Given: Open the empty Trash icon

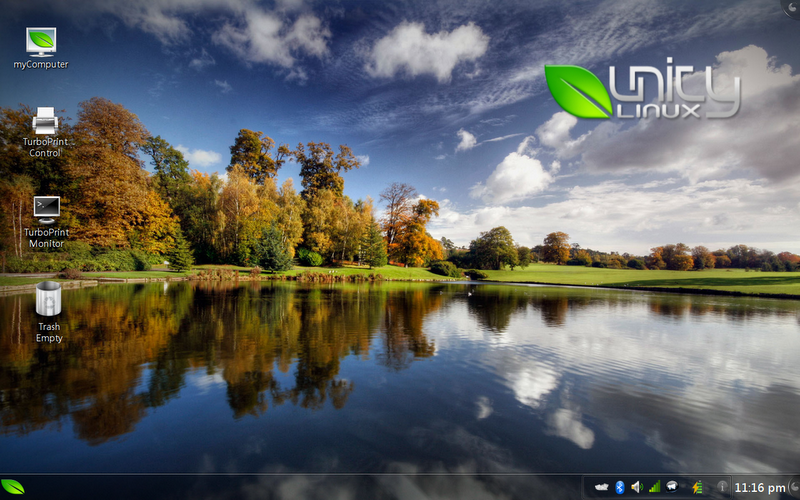Looking at the screenshot, I should (x=48, y=299).
